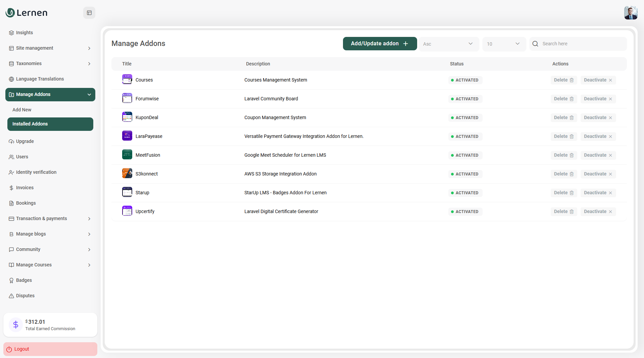
Task: Deactivate the S3konnect addon
Action: (598, 174)
